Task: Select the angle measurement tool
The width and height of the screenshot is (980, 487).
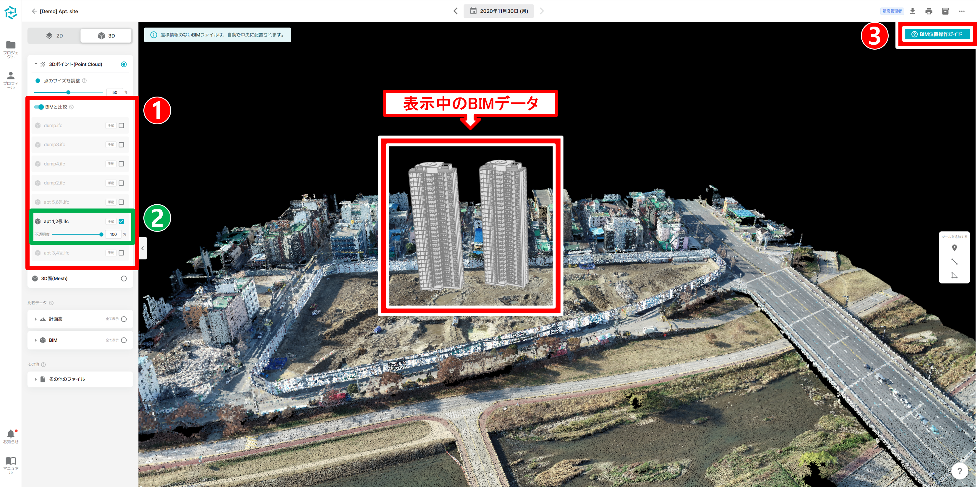Action: (954, 275)
